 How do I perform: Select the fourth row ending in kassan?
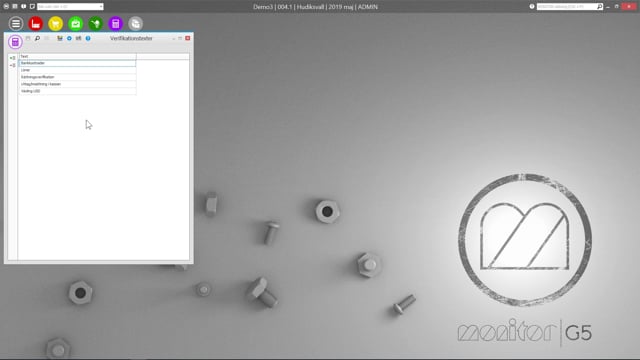tap(78, 84)
